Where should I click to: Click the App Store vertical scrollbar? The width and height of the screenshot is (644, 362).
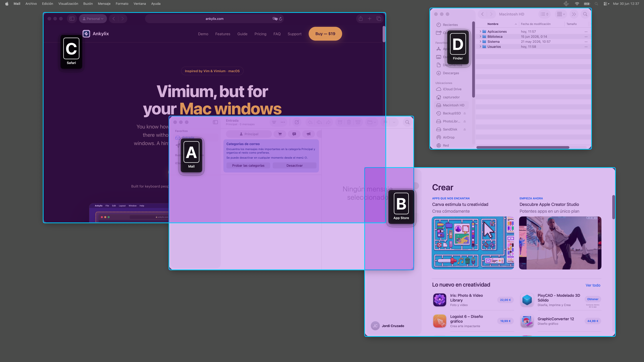click(x=613, y=207)
